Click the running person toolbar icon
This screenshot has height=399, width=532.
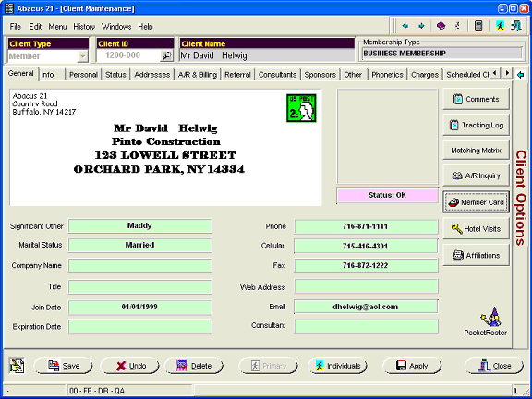pos(500,26)
